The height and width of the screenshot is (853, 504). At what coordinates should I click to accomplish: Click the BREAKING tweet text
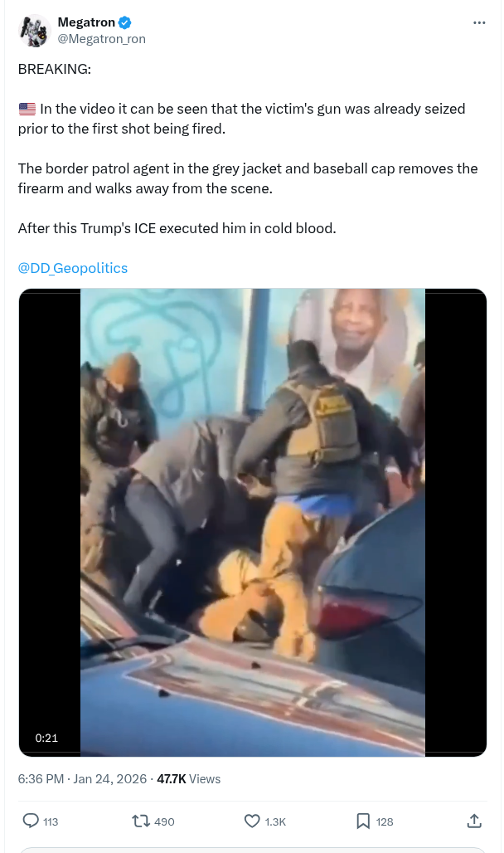[x=55, y=69]
